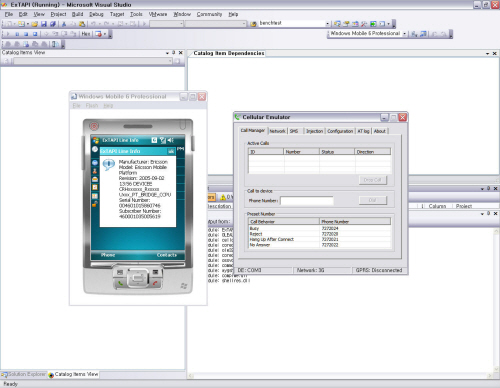The width and height of the screenshot is (500, 388).
Task: Click the Restart debugging icon
Action: pyautogui.click(x=35, y=34)
